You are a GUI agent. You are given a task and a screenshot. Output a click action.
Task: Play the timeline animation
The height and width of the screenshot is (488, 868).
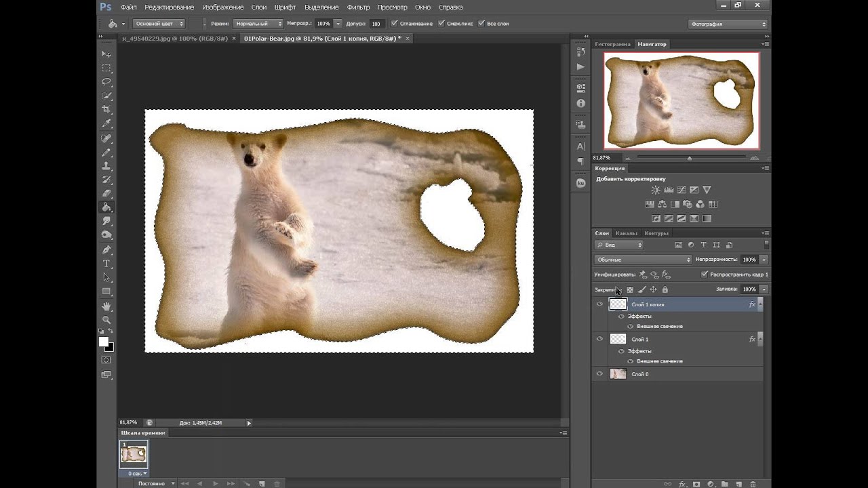pyautogui.click(x=216, y=484)
